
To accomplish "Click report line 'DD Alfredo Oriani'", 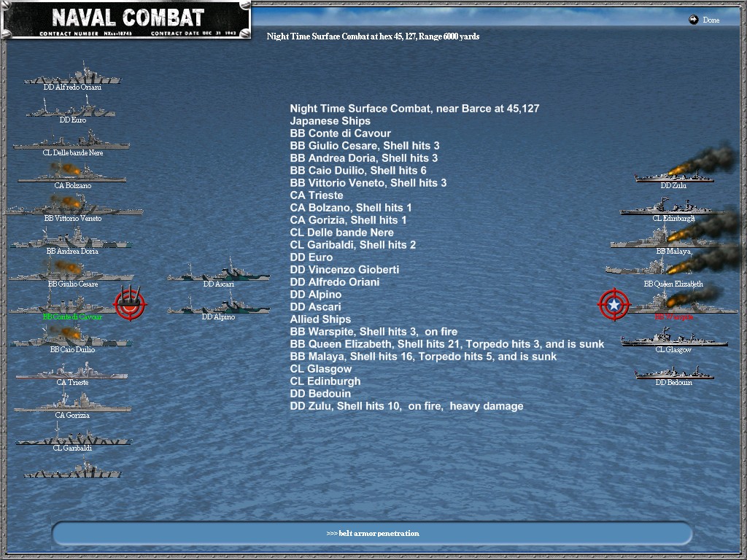I will click(x=334, y=282).
